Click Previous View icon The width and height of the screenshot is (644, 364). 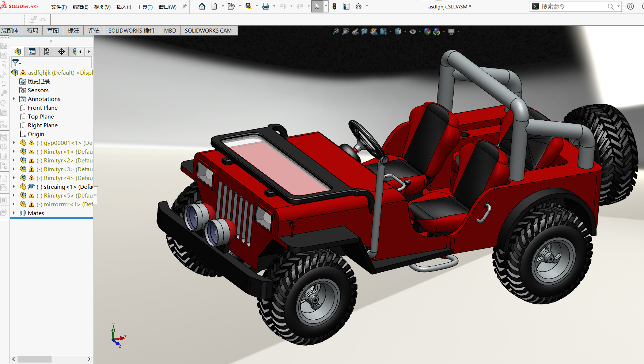355,31
